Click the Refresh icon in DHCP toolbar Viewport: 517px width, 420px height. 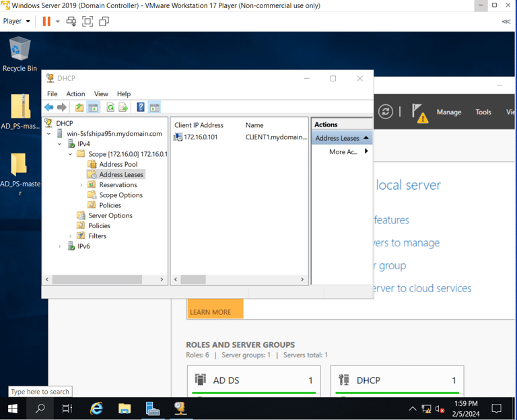110,107
